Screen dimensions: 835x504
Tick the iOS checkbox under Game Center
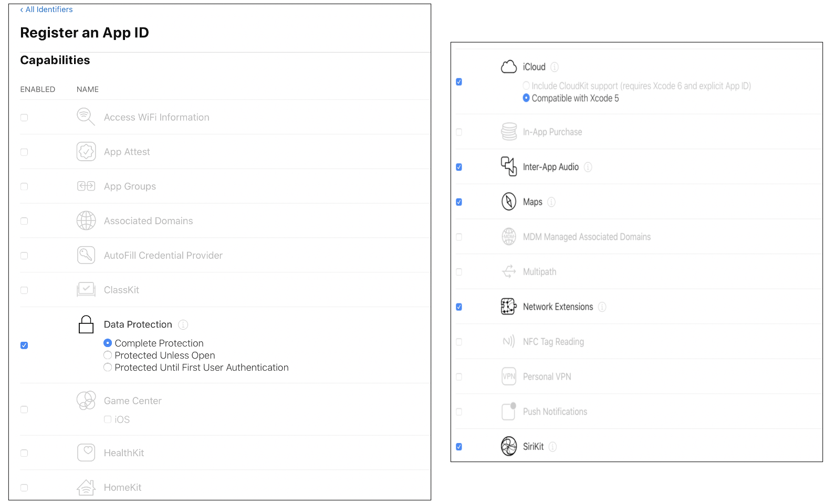[x=108, y=419]
